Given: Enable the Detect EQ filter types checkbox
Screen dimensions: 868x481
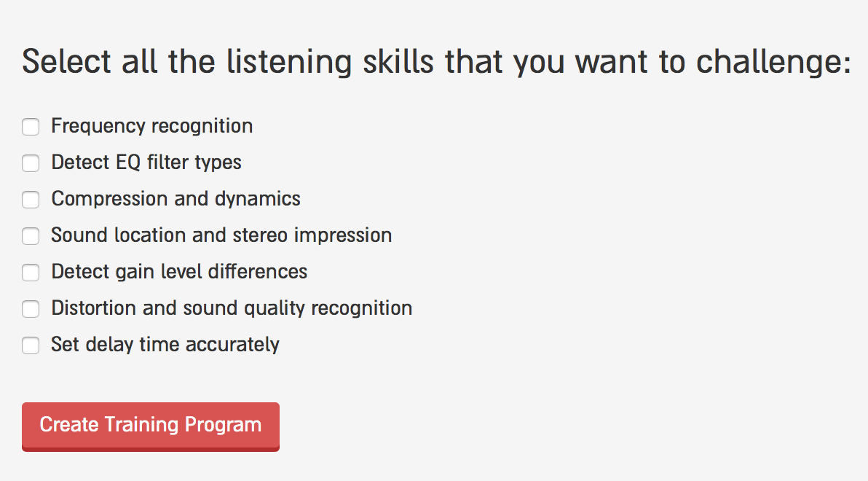Looking at the screenshot, I should 31,163.
